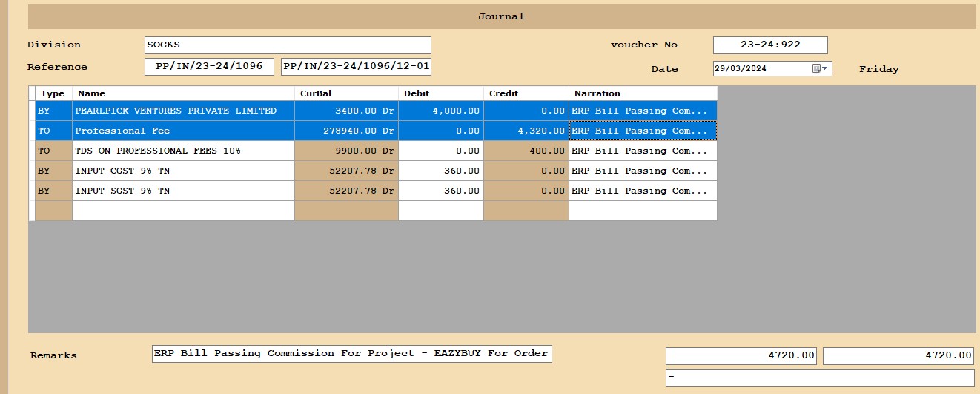Select the INPUT CGST 9% TN row

point(182,171)
